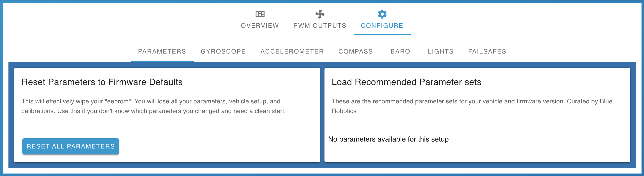The image size is (644, 176).
Task: Select the CONFIGURE section label
Action: click(382, 25)
